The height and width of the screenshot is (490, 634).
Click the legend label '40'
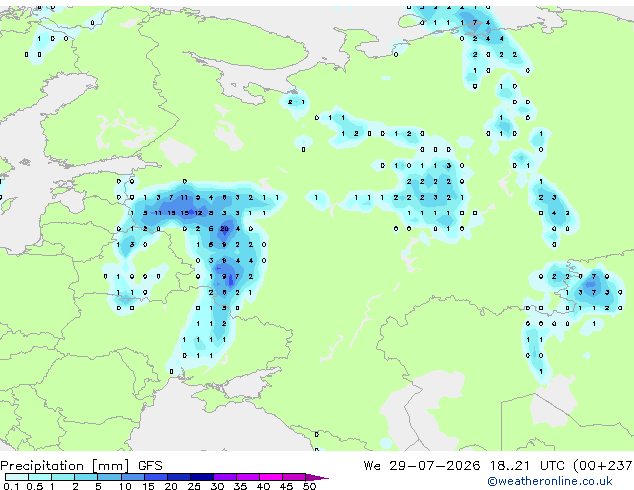pyautogui.click(x=263, y=486)
